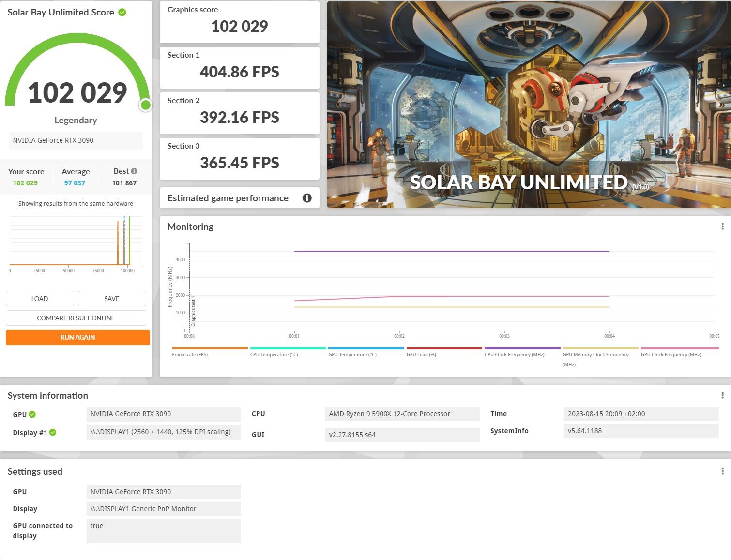731x560 pixels.
Task: Click the Average score value 97 037
Action: point(75,183)
